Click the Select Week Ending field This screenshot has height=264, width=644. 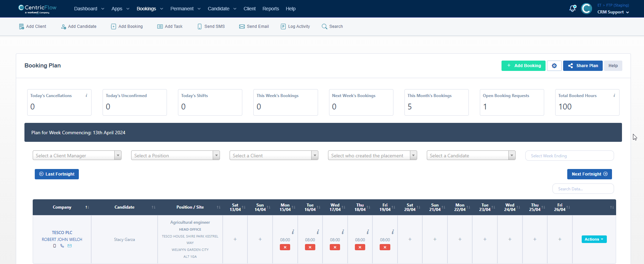click(570, 156)
